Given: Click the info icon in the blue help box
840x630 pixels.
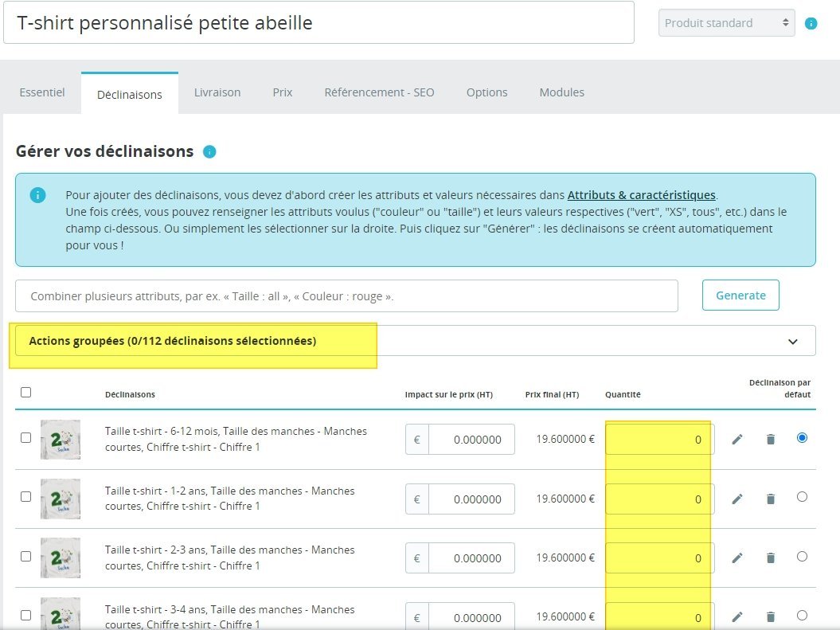Looking at the screenshot, I should tap(37, 195).
